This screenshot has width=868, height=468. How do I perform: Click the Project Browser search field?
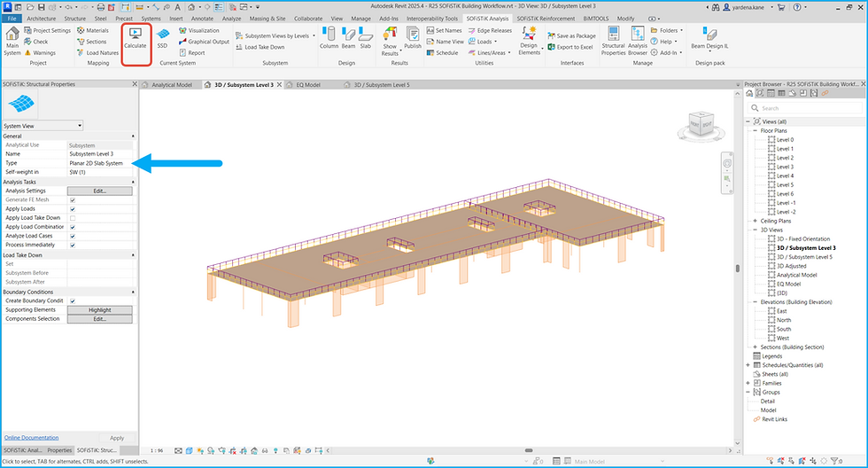(804, 108)
